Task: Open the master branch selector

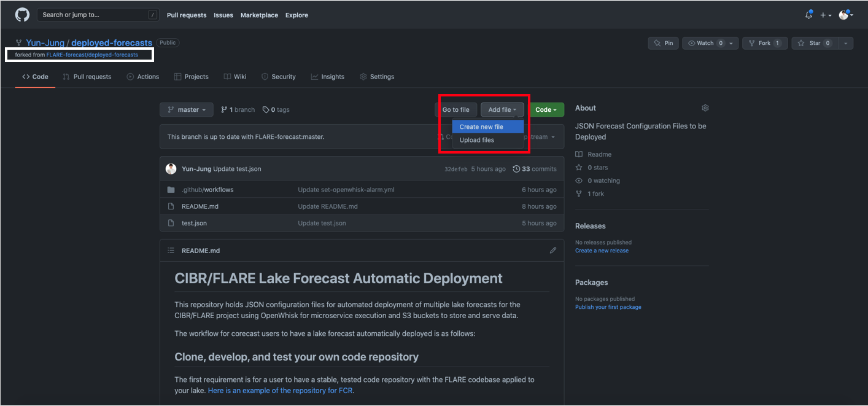Action: tap(187, 110)
